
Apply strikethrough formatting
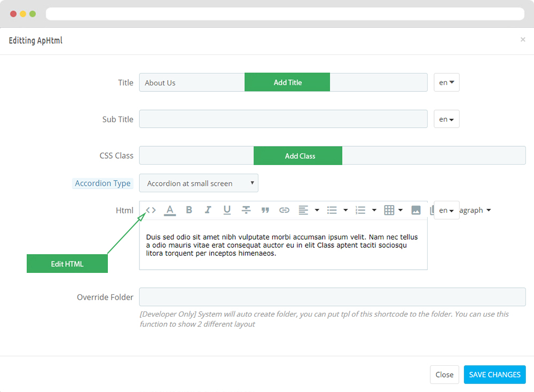pos(246,210)
